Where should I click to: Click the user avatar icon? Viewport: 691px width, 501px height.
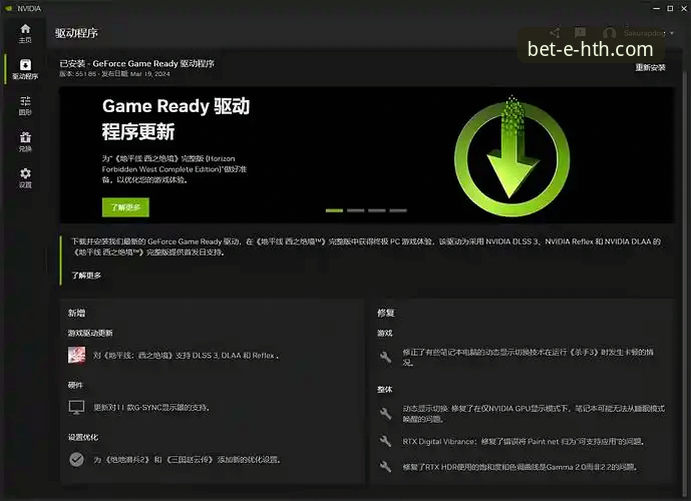(x=609, y=33)
